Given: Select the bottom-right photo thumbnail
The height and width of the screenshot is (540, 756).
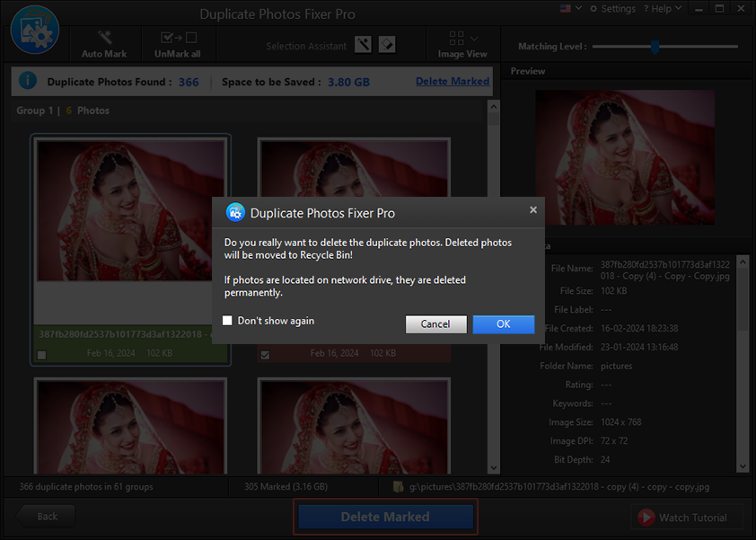Looking at the screenshot, I should click(x=354, y=427).
